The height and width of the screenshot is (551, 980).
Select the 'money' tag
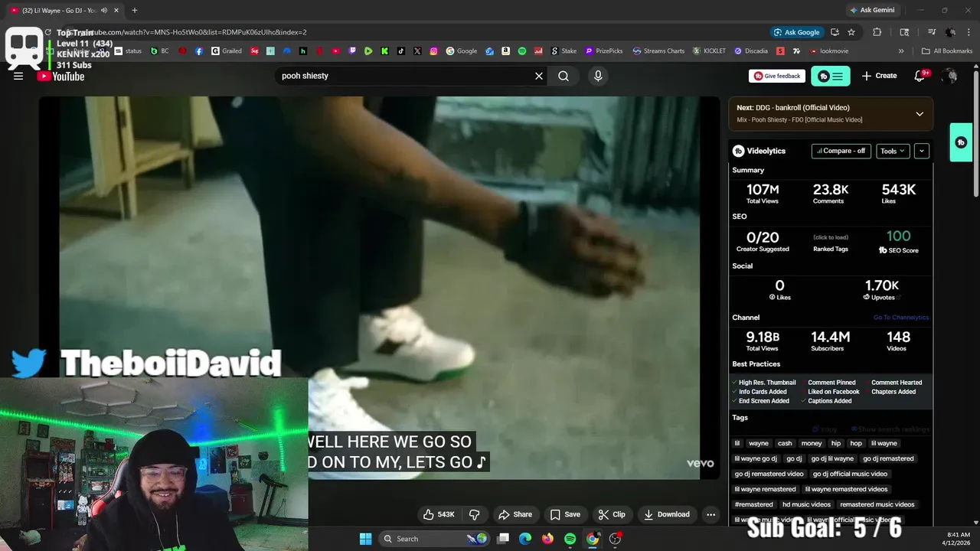812,443
